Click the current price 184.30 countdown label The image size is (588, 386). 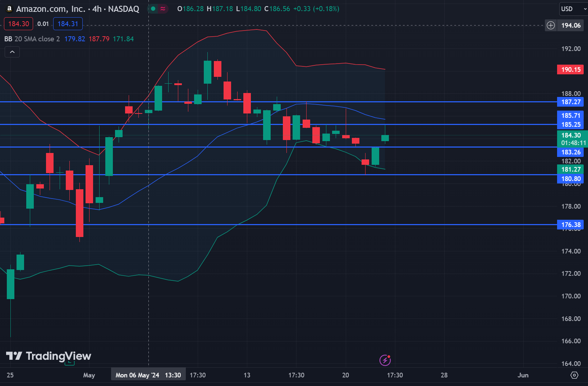(573, 139)
